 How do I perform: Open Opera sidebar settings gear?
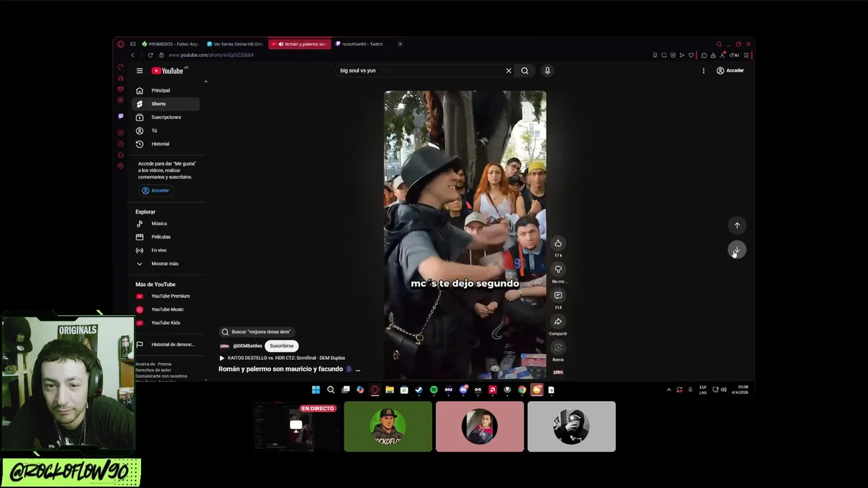(x=121, y=166)
